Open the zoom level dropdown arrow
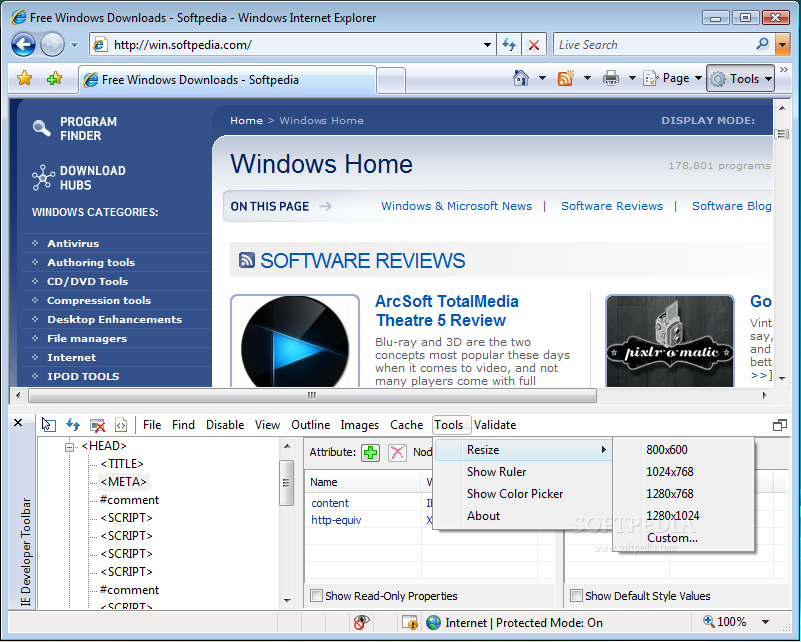Viewport: 801px width, 642px height. [x=765, y=622]
